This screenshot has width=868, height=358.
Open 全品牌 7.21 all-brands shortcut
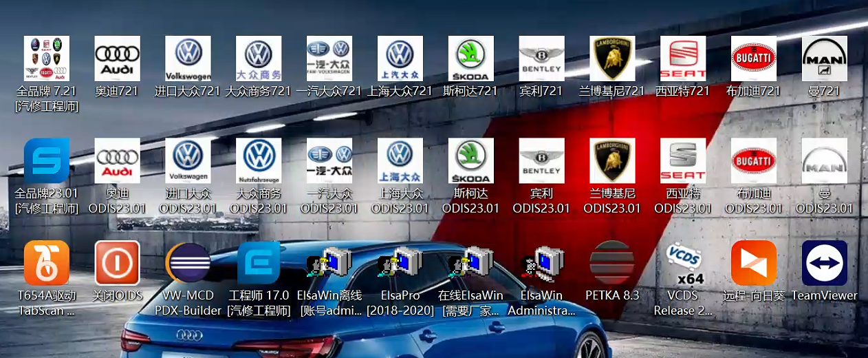pyautogui.click(x=47, y=59)
